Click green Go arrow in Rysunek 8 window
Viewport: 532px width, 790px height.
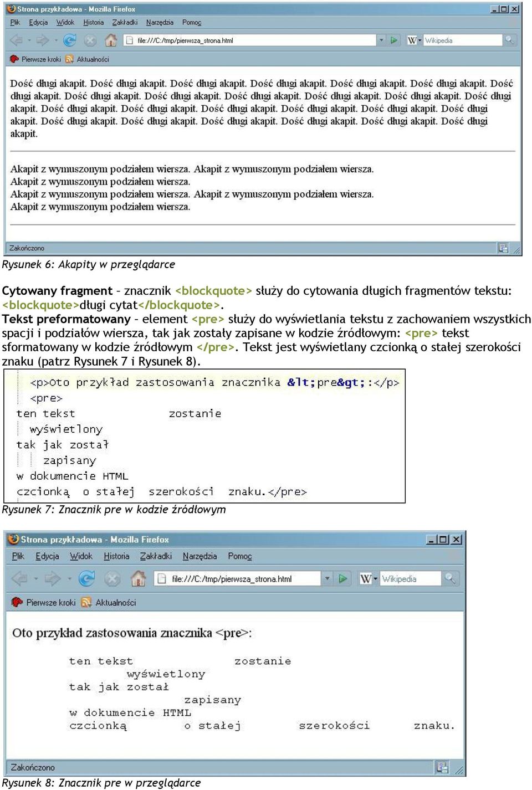343,579
